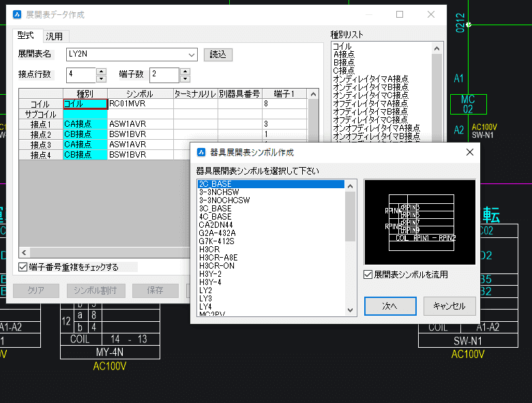
Task: Click the 端子数 value field
Action: coord(164,75)
